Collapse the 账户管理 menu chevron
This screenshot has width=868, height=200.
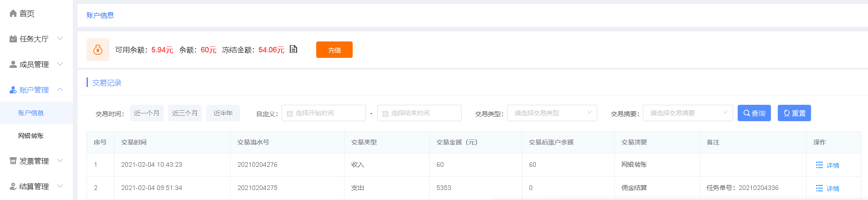coord(60,90)
